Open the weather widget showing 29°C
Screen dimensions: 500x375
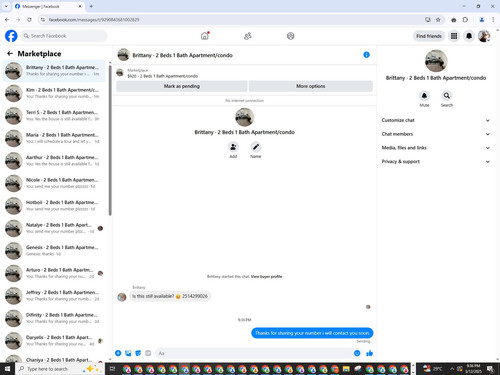[432, 369]
